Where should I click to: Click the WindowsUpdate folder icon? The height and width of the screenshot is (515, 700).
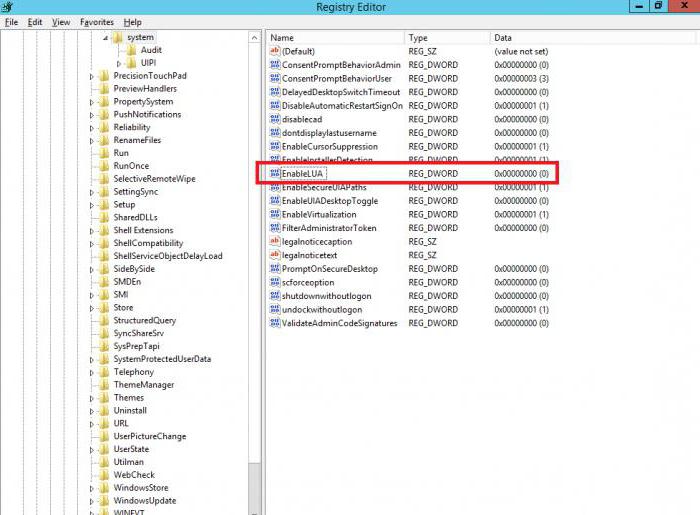coord(104,501)
